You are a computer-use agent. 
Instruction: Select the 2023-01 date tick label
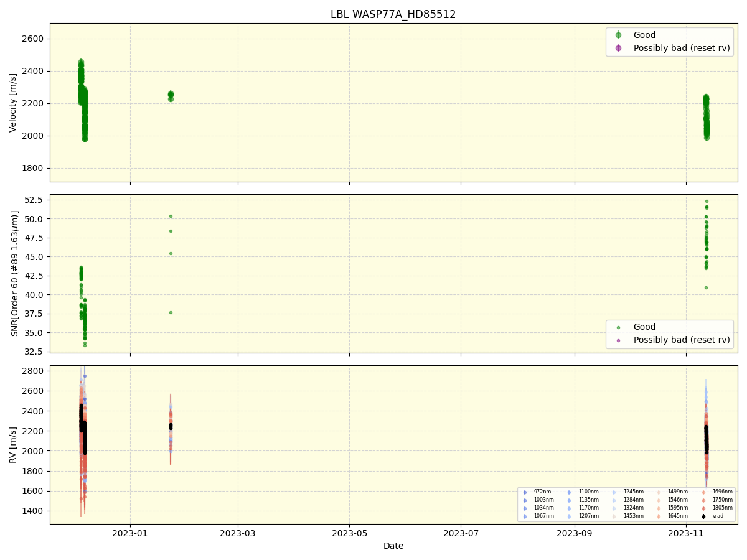130,533
